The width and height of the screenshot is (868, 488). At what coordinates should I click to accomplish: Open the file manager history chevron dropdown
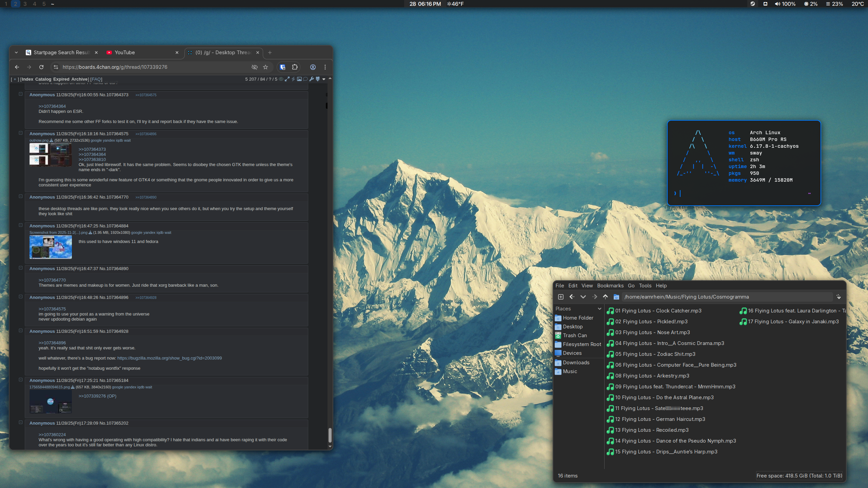pos(583,297)
